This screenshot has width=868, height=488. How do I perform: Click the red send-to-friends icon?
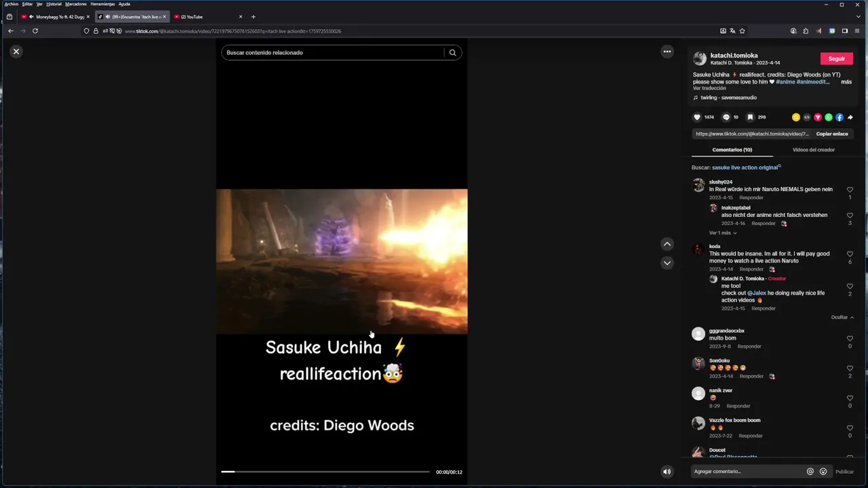(x=818, y=117)
